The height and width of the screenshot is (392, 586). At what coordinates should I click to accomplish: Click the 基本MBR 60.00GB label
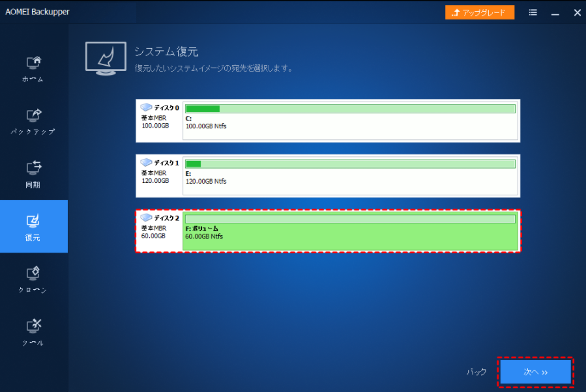pyautogui.click(x=154, y=232)
